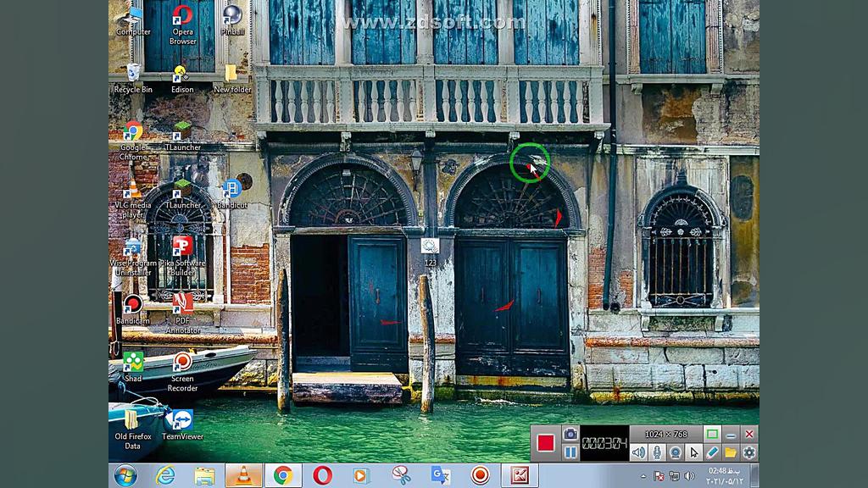Choose the green capture region button

712,434
